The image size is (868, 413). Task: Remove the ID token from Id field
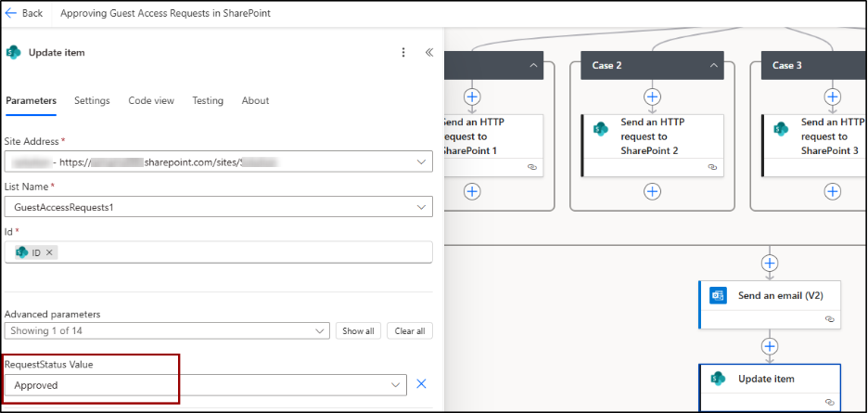coord(50,252)
